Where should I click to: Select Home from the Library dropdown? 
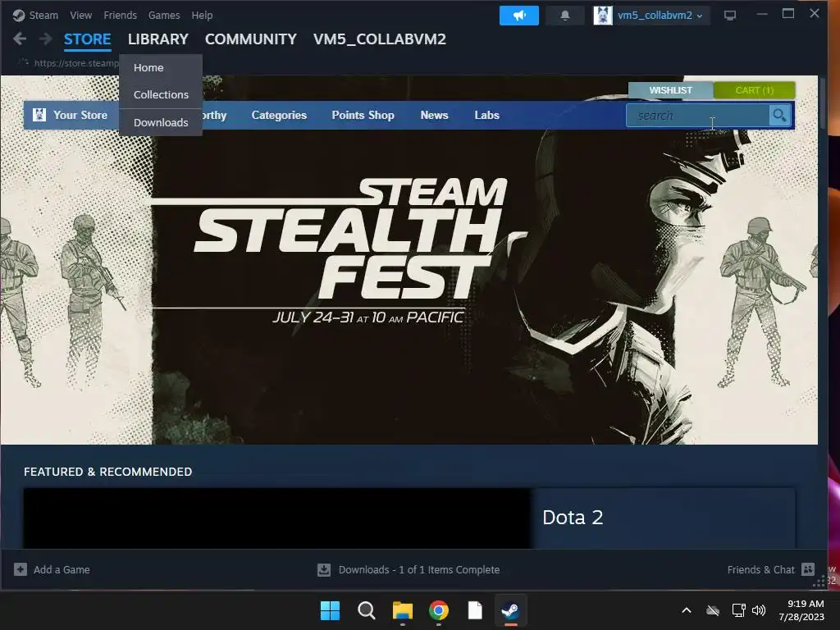pos(161,67)
